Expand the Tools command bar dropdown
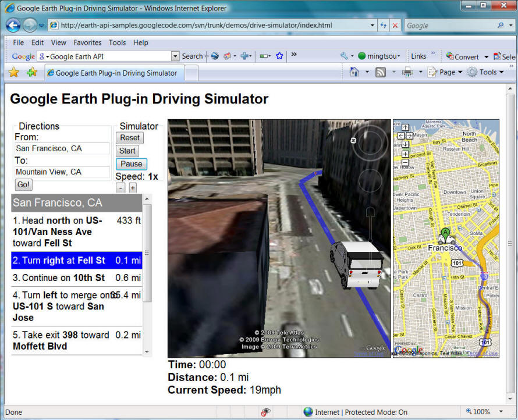518x420 pixels. (x=502, y=72)
